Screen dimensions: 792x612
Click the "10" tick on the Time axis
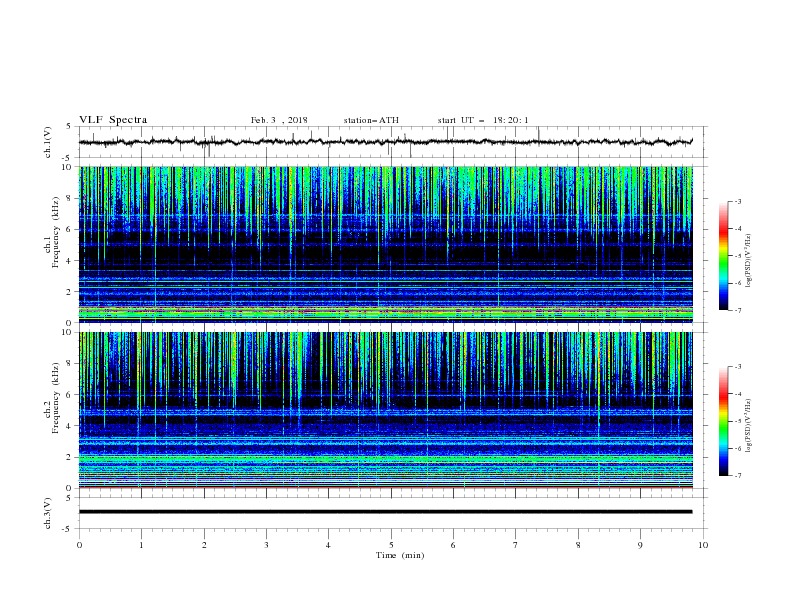703,545
